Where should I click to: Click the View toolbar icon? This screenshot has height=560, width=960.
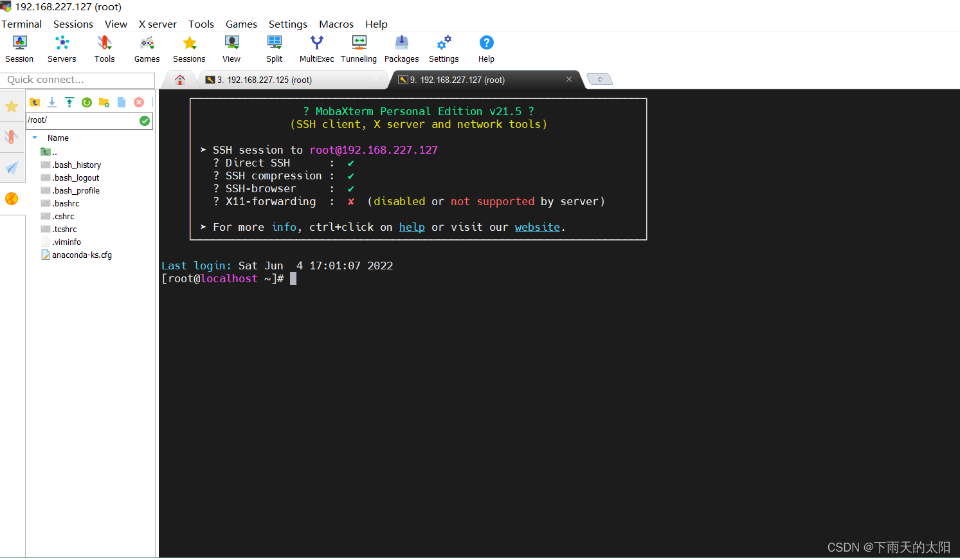click(231, 49)
